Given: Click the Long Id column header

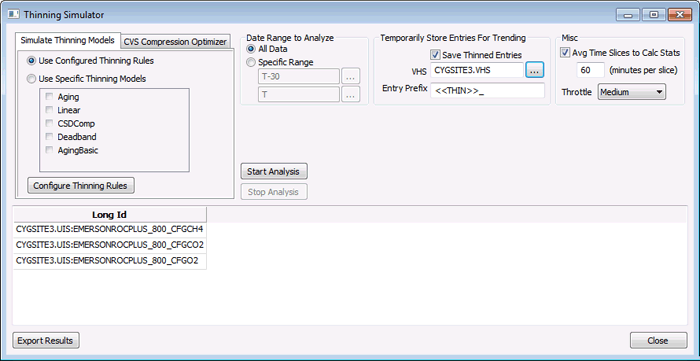Looking at the screenshot, I should pyautogui.click(x=110, y=215).
